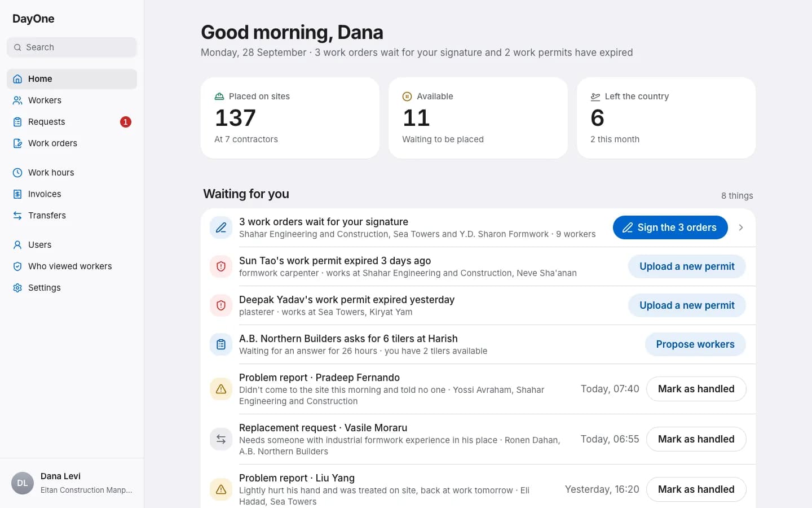812x508 pixels.
Task: Click the DayOne logo text
Action: click(x=33, y=19)
